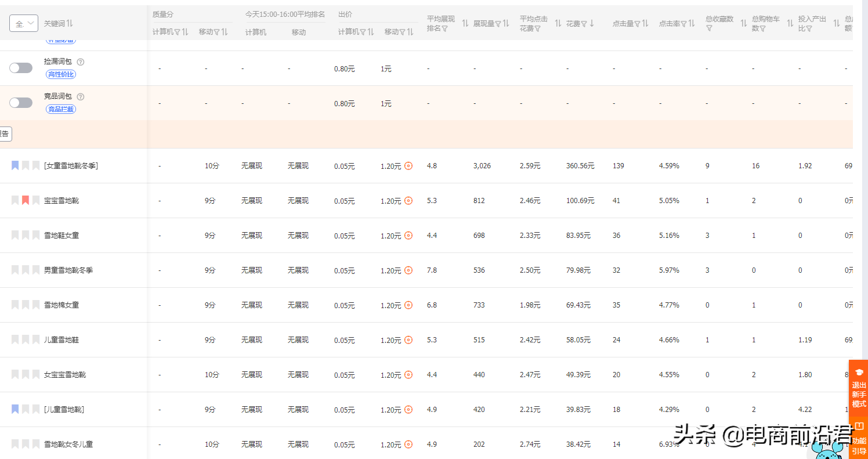Open filter for 展现量 column

(x=498, y=24)
